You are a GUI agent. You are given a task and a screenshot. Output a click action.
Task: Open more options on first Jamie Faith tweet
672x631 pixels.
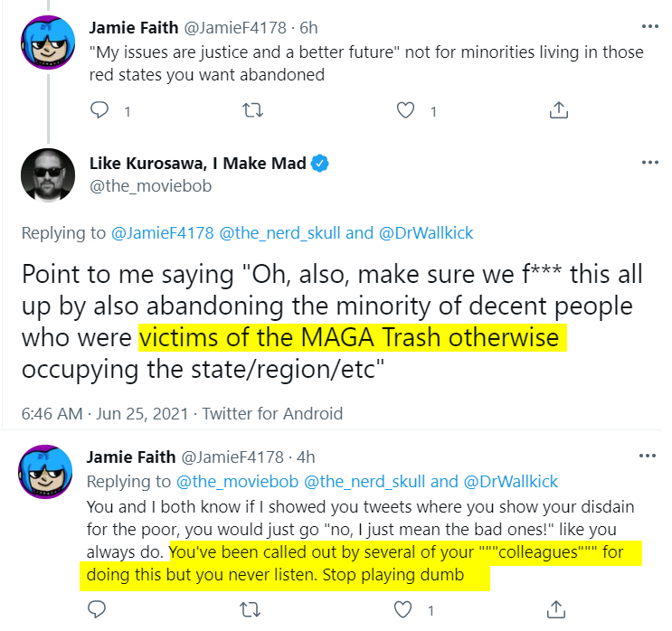649,26
